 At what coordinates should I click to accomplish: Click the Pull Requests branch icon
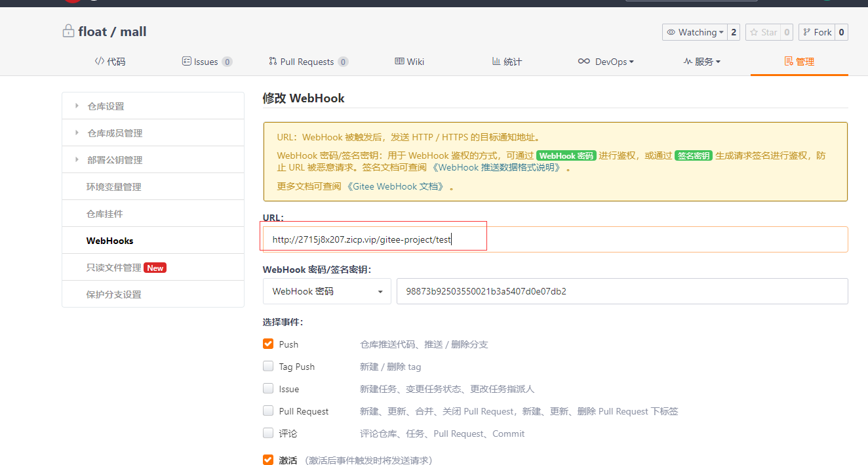(x=273, y=61)
